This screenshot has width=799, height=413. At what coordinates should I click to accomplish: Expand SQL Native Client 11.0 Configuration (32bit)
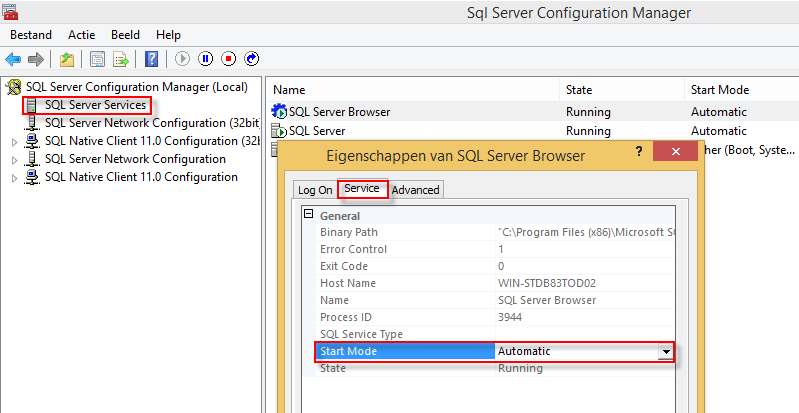click(14, 142)
